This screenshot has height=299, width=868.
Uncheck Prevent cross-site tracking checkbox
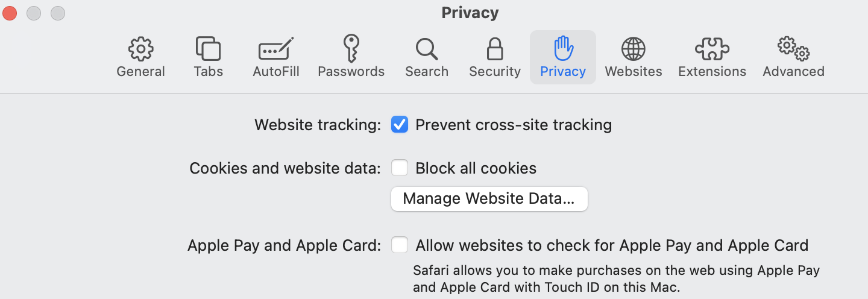point(400,125)
